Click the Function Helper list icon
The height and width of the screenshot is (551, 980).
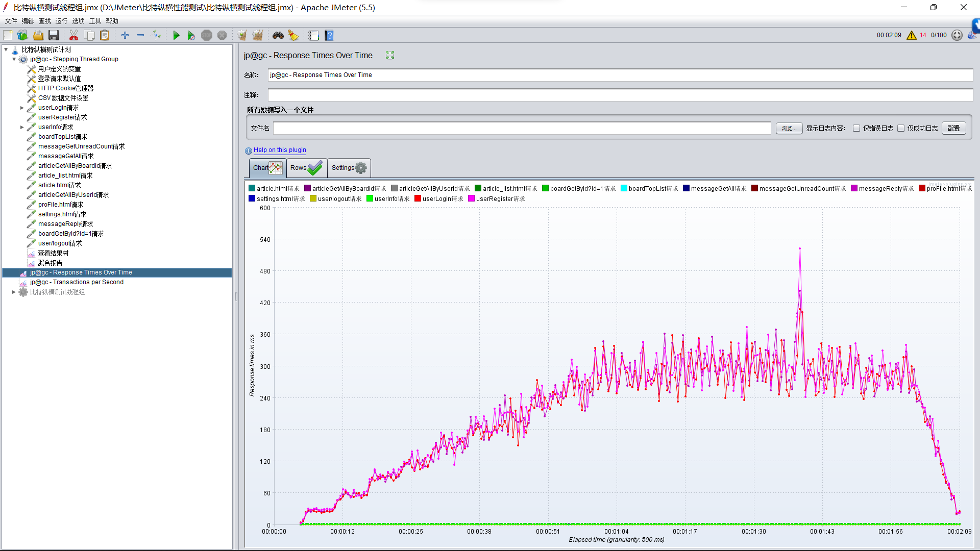click(x=313, y=35)
